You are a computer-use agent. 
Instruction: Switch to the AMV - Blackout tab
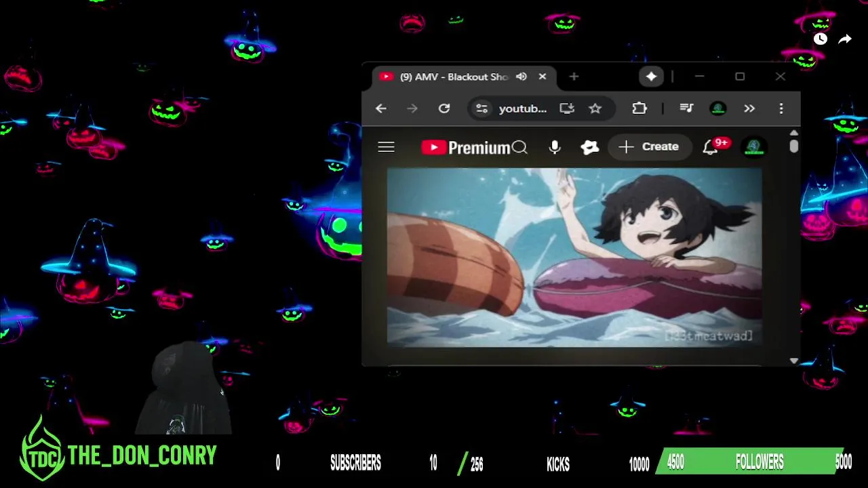tap(454, 77)
